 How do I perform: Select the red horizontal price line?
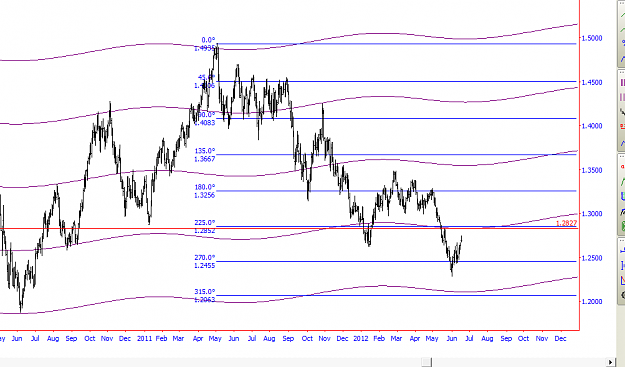tap(289, 229)
